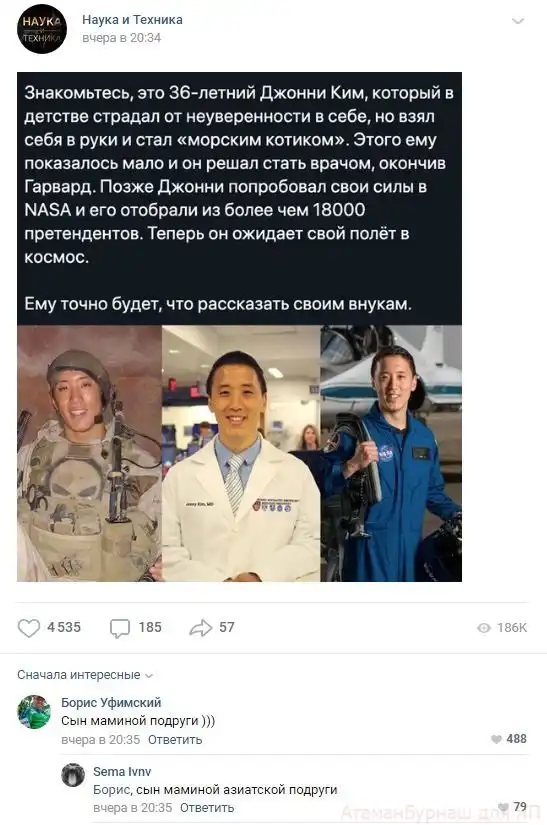This screenshot has height=825, width=547.
Task: Reply to Sema Ivnv's comment via Ответить
Action: pos(207,807)
